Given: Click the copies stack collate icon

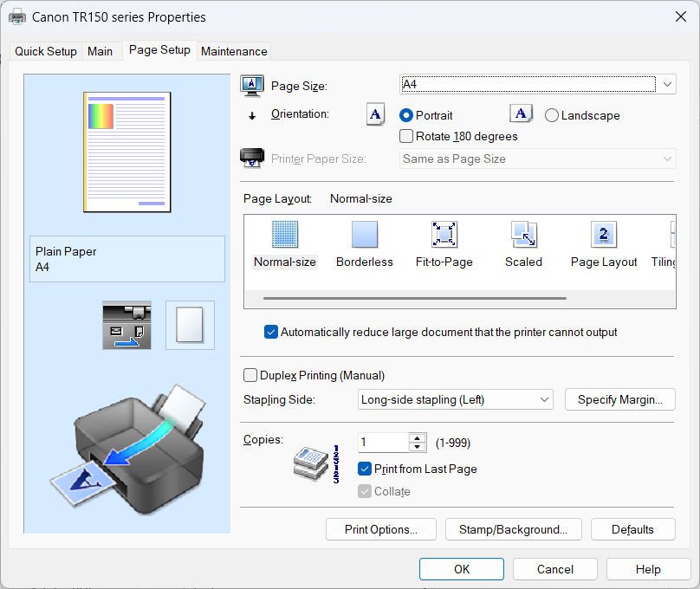Looking at the screenshot, I should (x=316, y=464).
